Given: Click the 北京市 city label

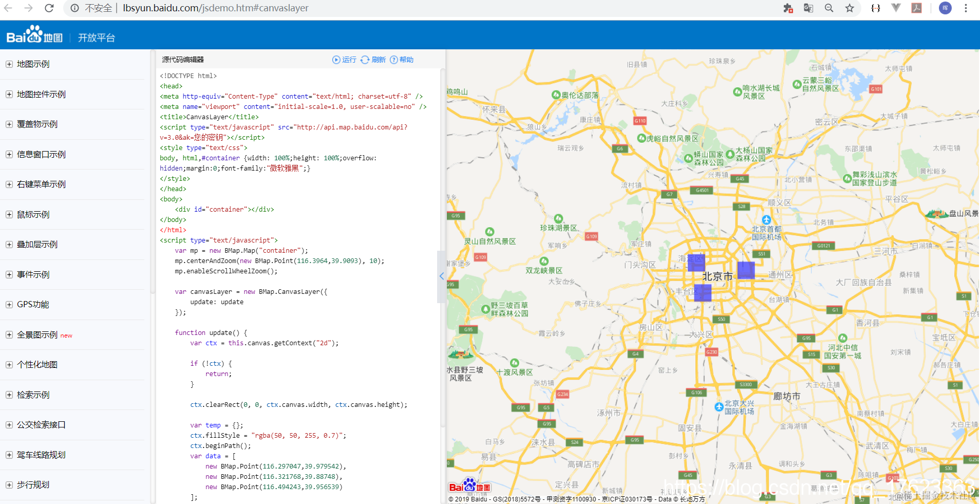Looking at the screenshot, I should (718, 276).
